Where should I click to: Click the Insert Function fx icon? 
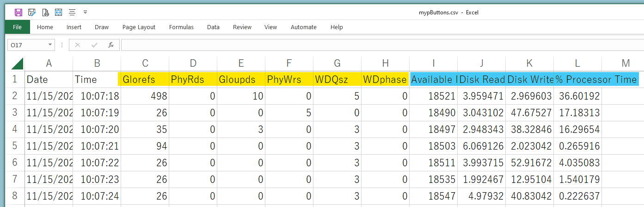tap(111, 45)
